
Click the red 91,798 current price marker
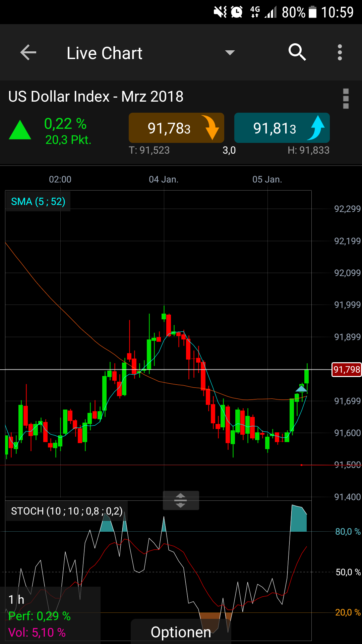tap(347, 370)
